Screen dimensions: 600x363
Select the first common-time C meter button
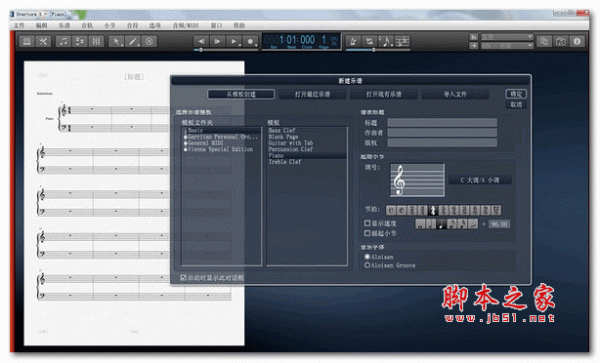(391, 210)
